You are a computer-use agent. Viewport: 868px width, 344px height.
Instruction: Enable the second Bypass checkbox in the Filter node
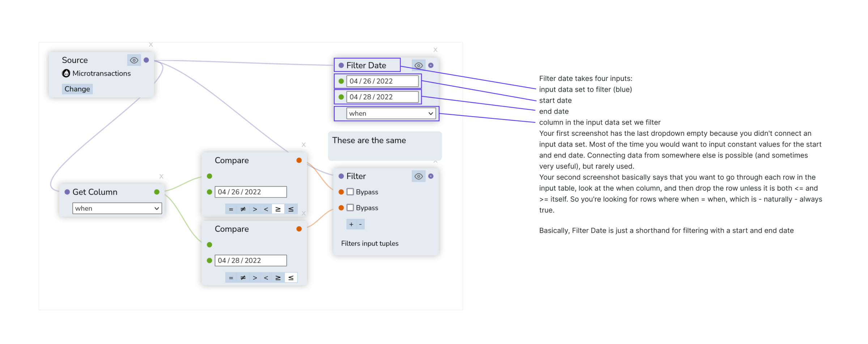[350, 207]
